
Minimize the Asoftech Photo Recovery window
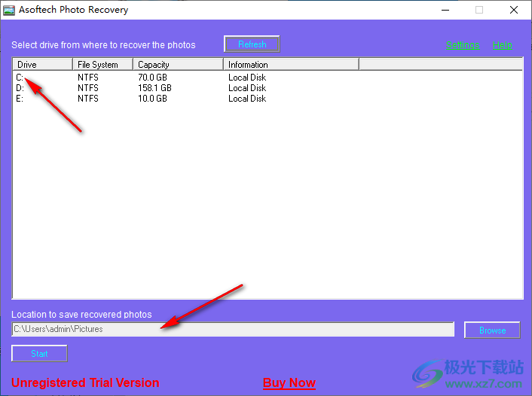click(x=445, y=11)
